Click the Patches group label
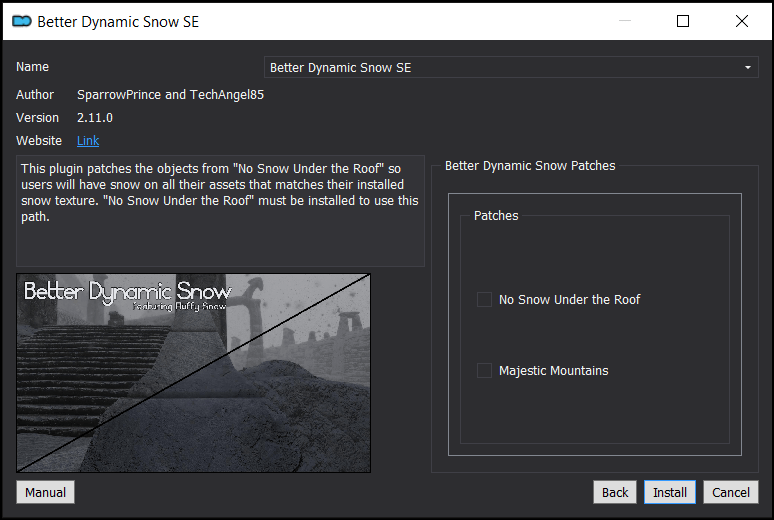This screenshot has width=774, height=520. 496,216
